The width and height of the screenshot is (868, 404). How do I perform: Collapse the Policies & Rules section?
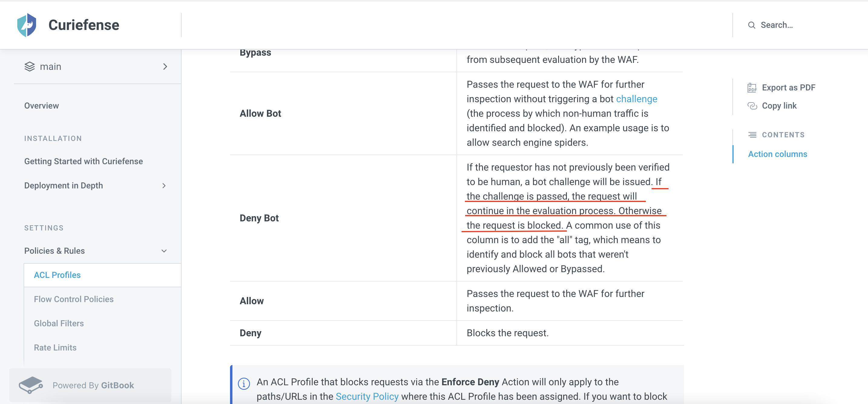click(164, 250)
